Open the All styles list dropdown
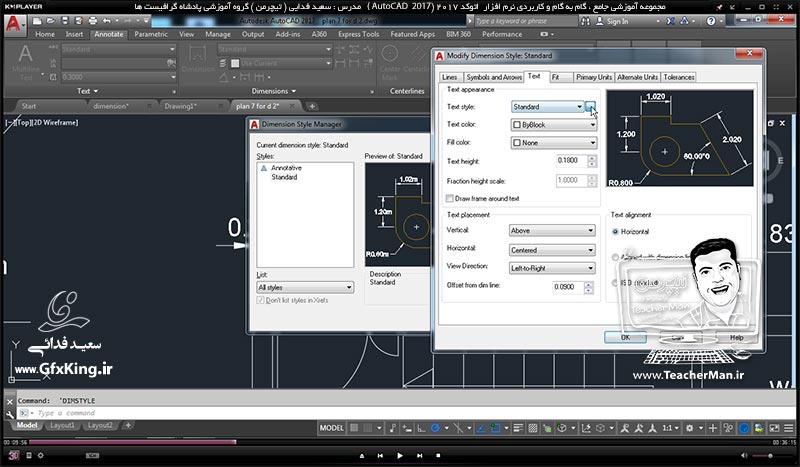This screenshot has width=800, height=467. coord(305,287)
